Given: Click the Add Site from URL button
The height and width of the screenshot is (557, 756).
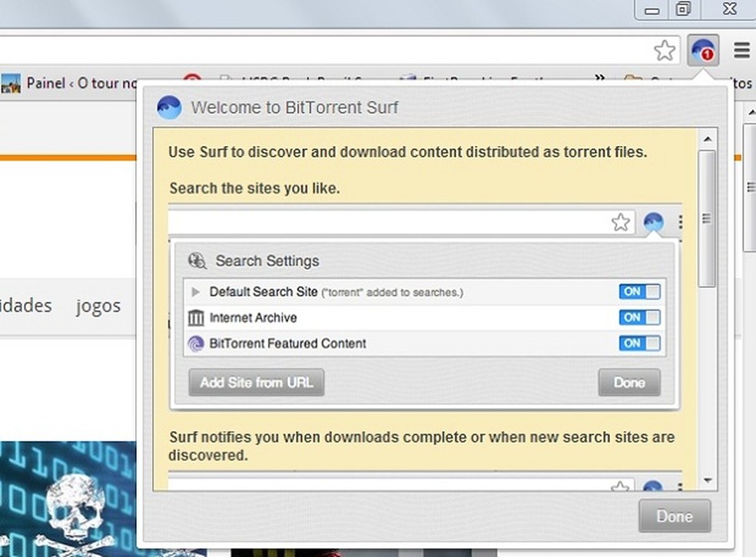Looking at the screenshot, I should click(x=257, y=383).
